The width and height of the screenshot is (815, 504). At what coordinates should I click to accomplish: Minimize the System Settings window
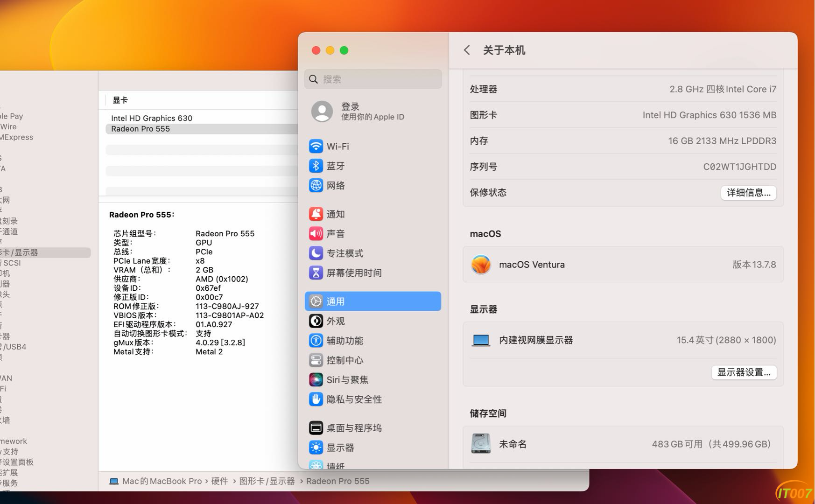[x=330, y=50]
